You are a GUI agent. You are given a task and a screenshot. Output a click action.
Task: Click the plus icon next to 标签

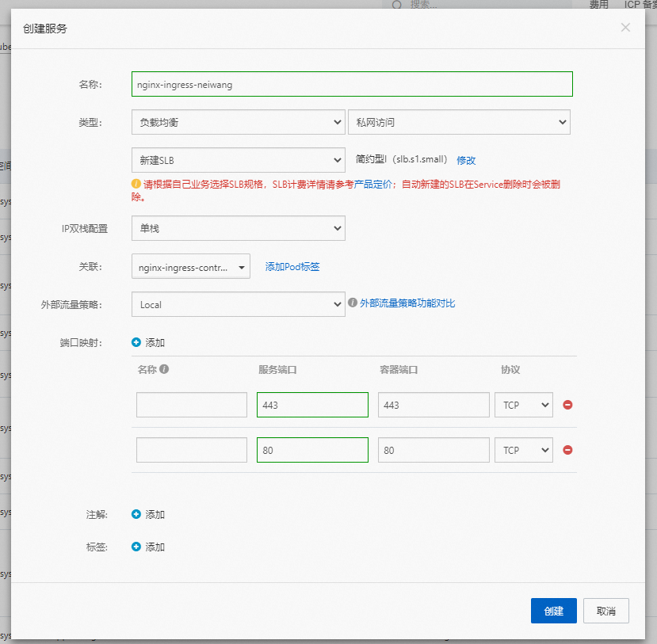[136, 547]
